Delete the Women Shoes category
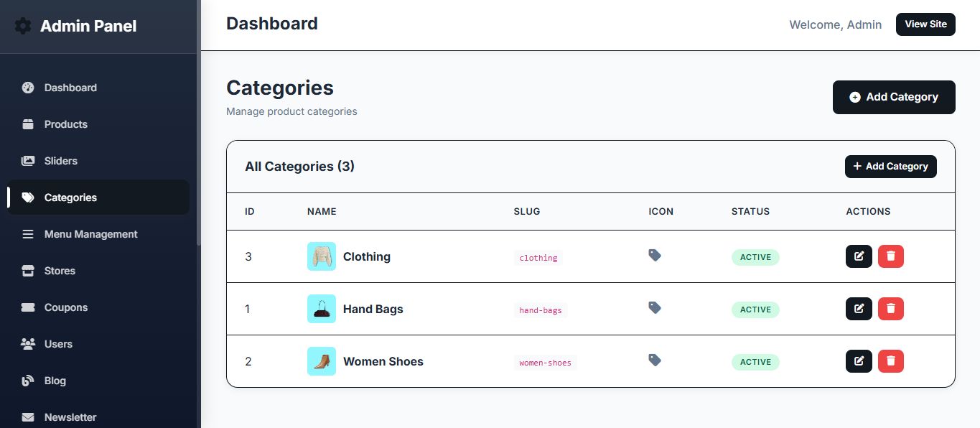 (890, 361)
